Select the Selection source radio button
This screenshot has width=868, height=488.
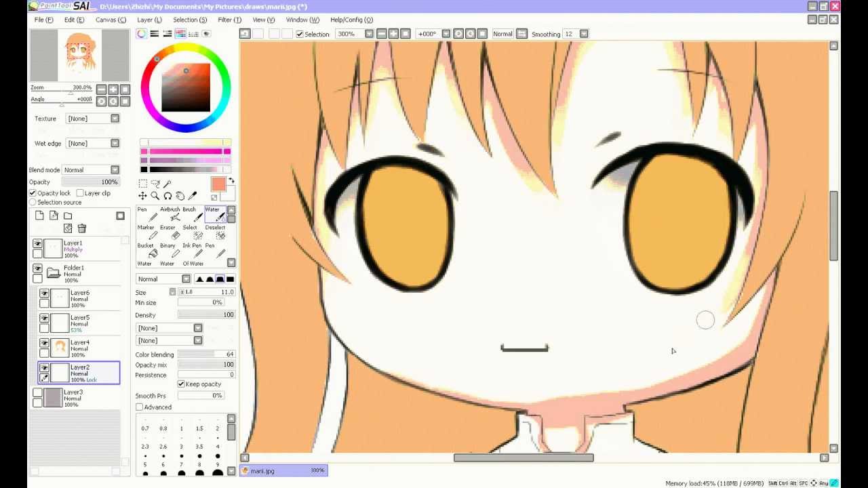[33, 202]
